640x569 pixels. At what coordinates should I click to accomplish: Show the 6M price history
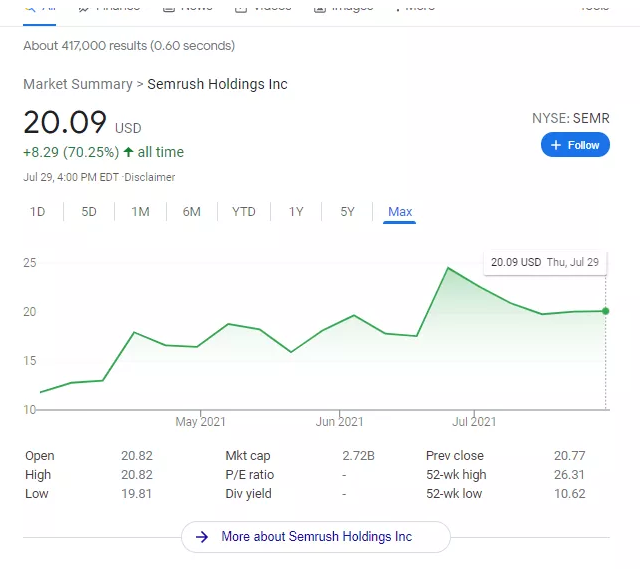coord(191,211)
